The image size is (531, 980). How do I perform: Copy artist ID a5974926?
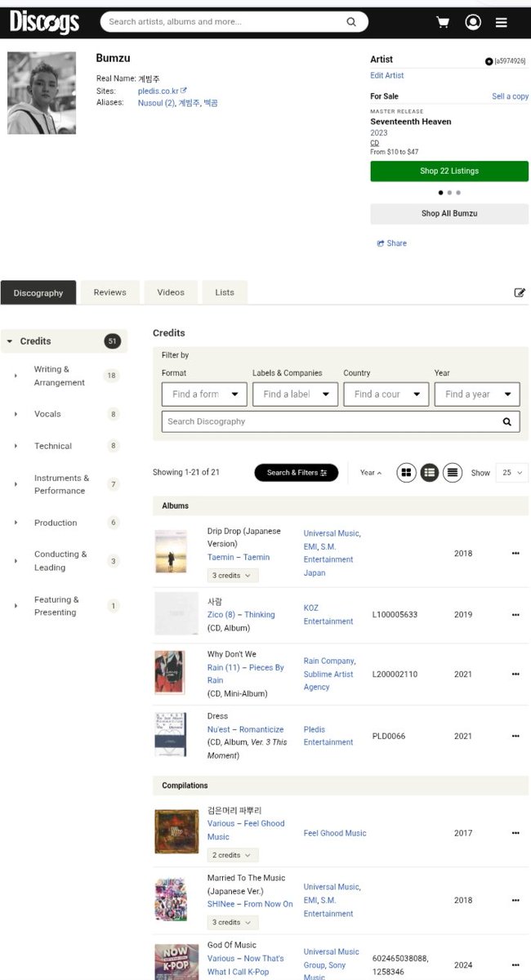(x=506, y=61)
